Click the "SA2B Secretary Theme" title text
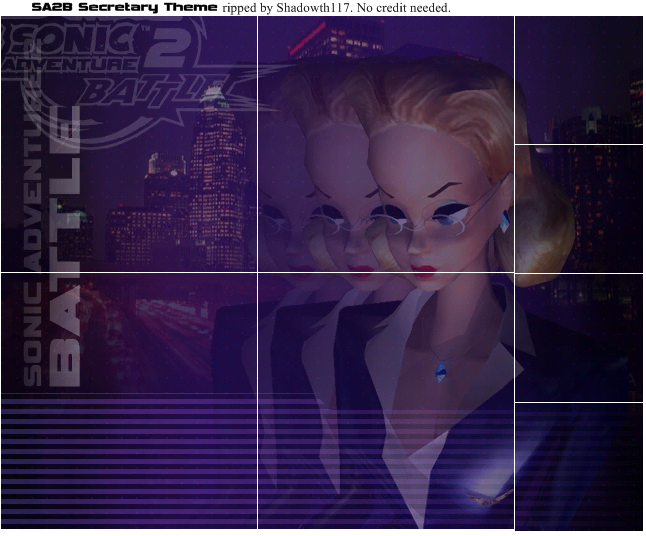Viewport: 646px width, 536px height. (x=125, y=8)
